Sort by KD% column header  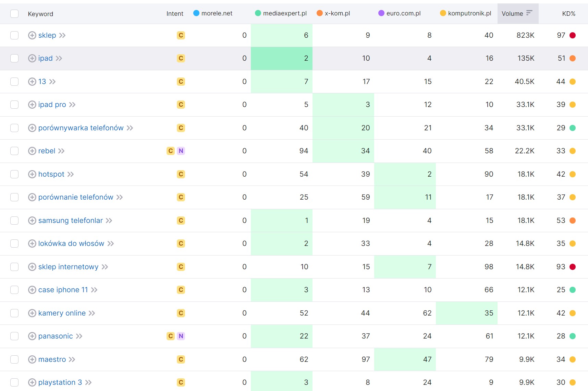(x=568, y=14)
